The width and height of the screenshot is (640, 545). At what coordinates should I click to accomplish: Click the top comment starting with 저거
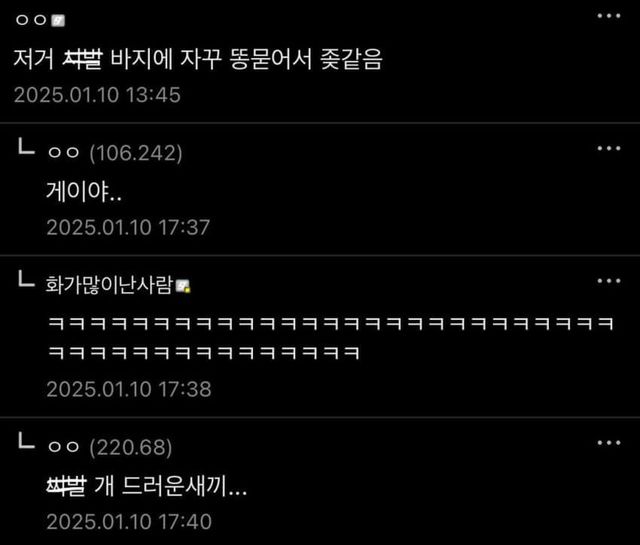(x=198, y=59)
